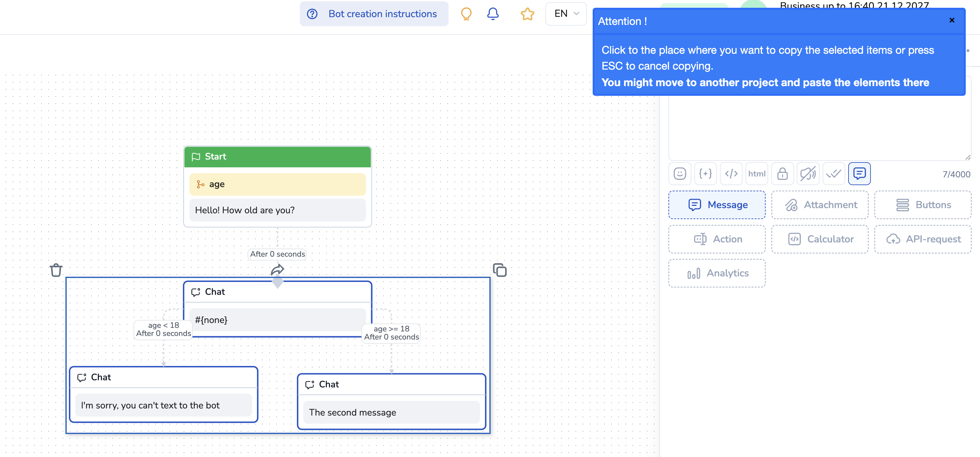Open the EN language dropdown

pyautogui.click(x=566, y=14)
